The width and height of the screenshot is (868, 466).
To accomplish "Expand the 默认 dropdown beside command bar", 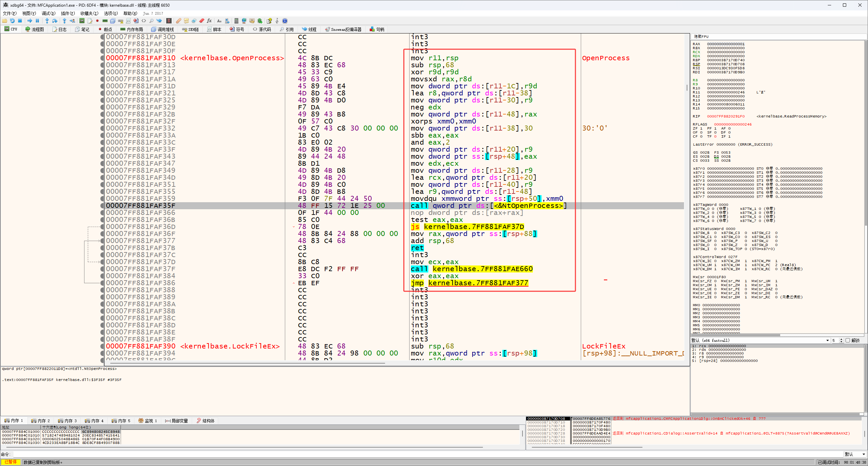I will coord(863,454).
